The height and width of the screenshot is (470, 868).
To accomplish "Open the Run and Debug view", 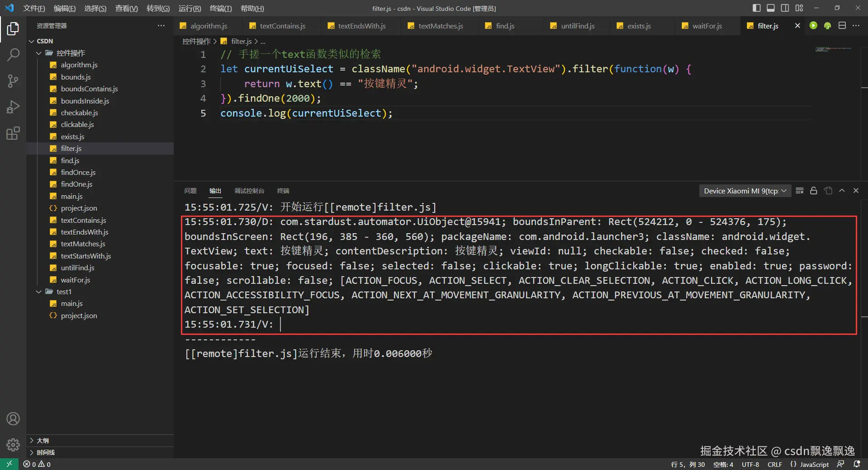I will (x=13, y=107).
